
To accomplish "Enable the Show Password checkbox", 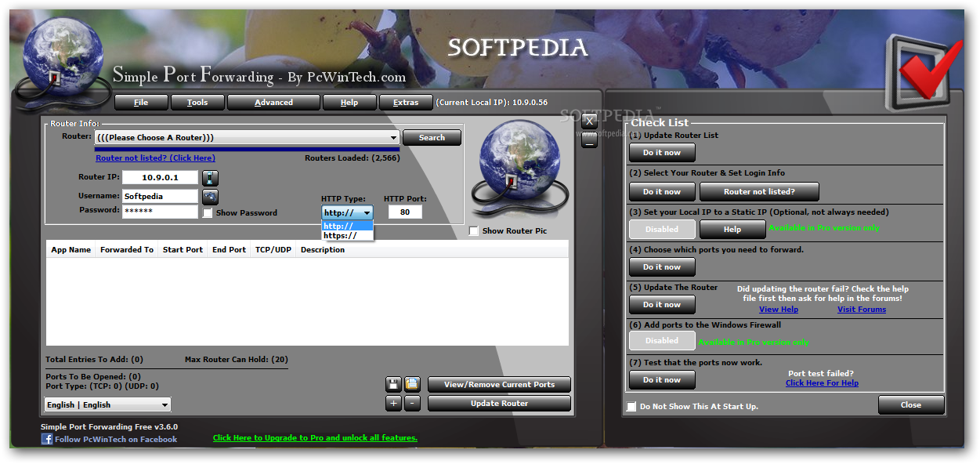I will (x=208, y=213).
